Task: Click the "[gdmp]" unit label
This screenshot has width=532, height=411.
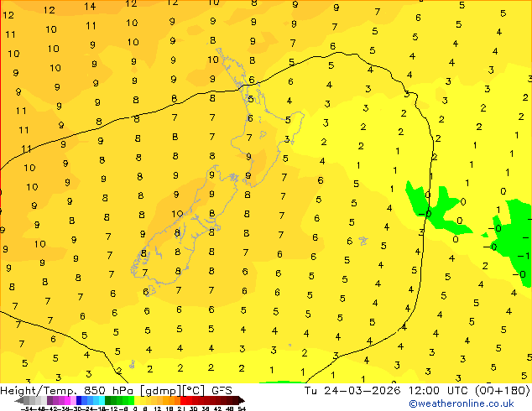Action: tap(160, 391)
